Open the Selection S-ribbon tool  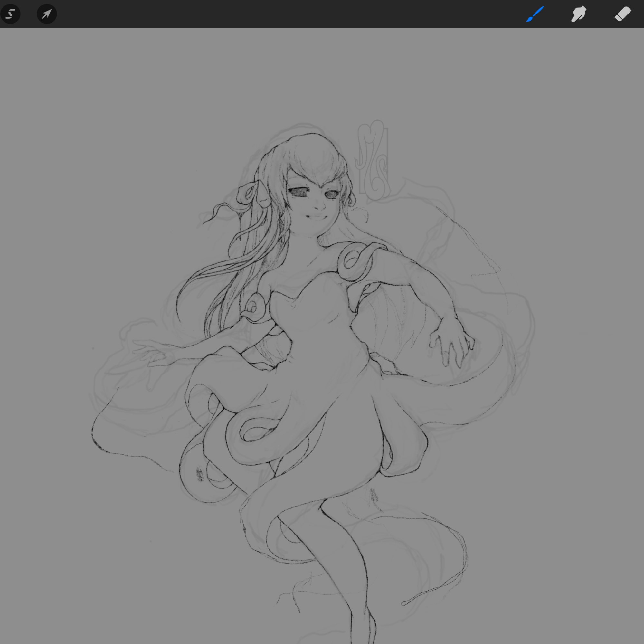point(10,14)
